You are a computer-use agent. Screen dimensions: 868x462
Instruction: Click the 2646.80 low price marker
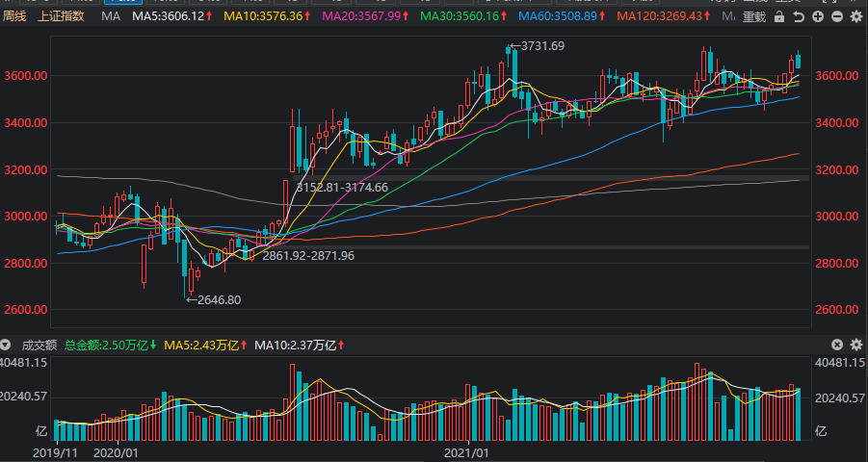[219, 300]
